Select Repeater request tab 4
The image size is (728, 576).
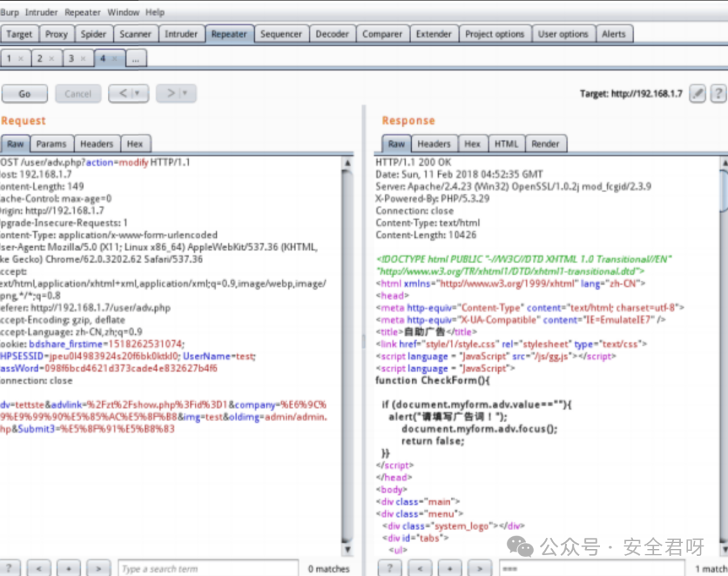point(103,59)
